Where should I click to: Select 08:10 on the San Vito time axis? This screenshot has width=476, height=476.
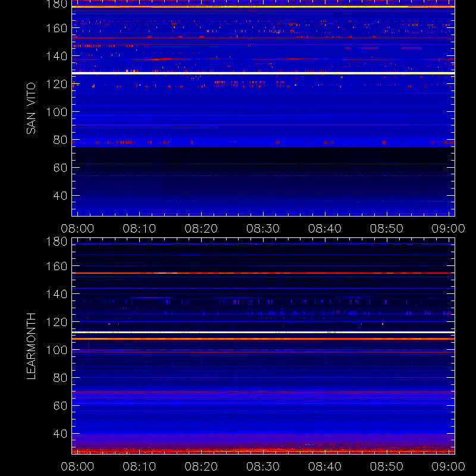[x=139, y=228]
